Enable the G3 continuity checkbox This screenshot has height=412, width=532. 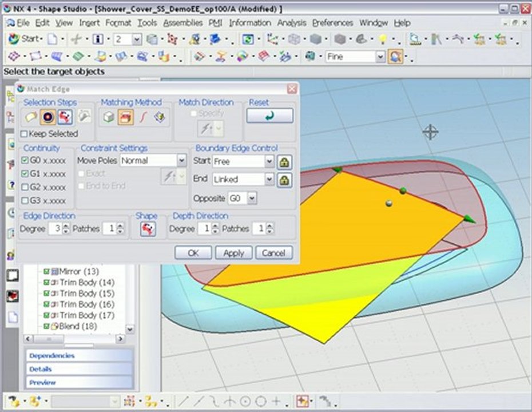click(x=25, y=201)
